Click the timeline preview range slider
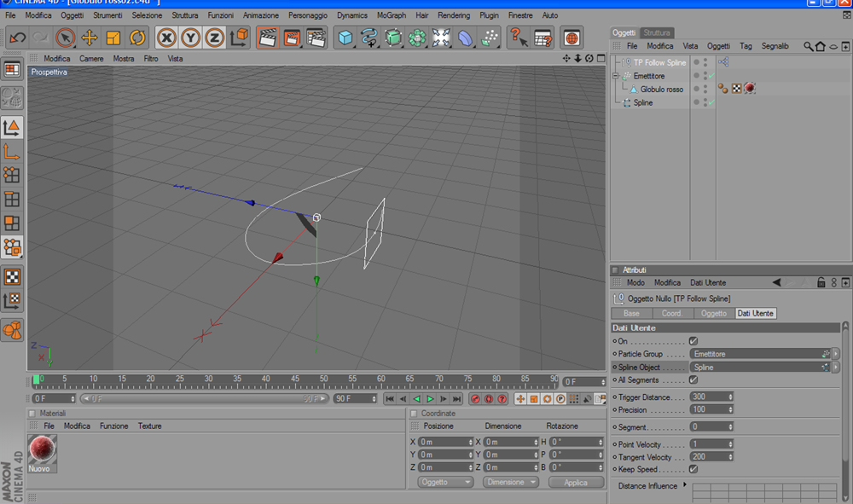This screenshot has width=853, height=504. tap(205, 399)
